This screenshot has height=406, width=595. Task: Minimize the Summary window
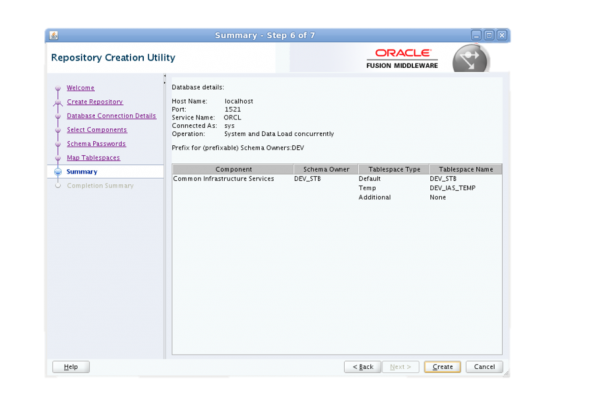476,35
